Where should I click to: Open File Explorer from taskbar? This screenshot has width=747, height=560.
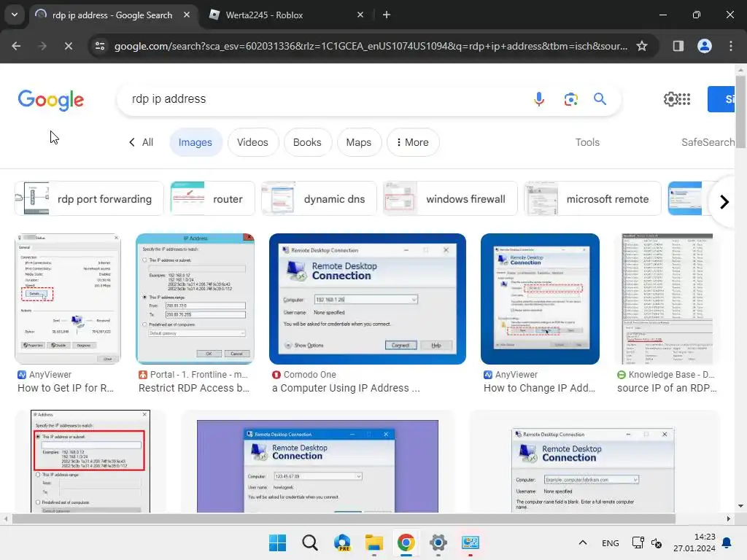[374, 542]
